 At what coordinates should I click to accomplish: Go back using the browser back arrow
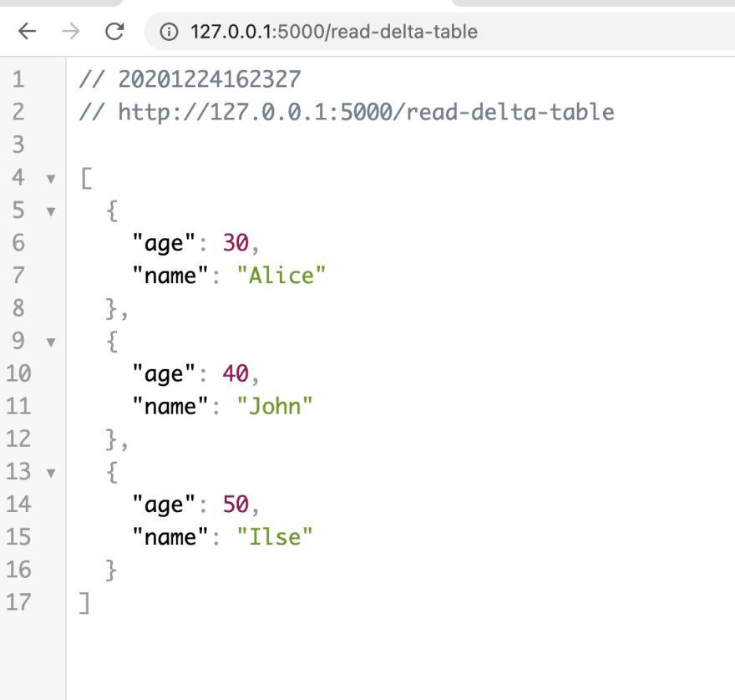coord(27,32)
